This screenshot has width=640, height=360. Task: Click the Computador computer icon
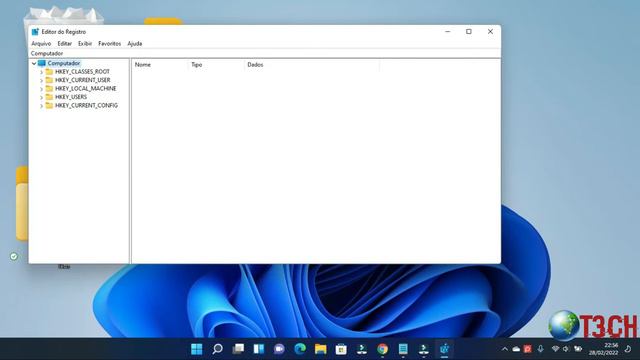pyautogui.click(x=42, y=63)
